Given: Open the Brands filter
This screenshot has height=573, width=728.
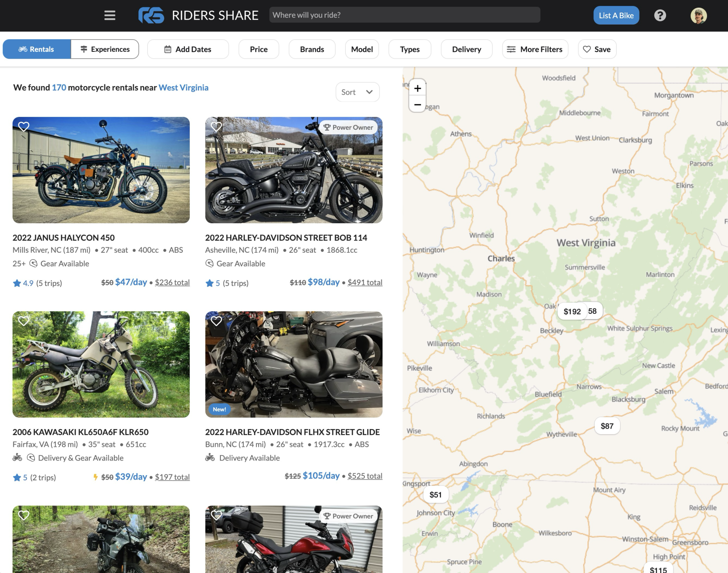Looking at the screenshot, I should pyautogui.click(x=312, y=49).
